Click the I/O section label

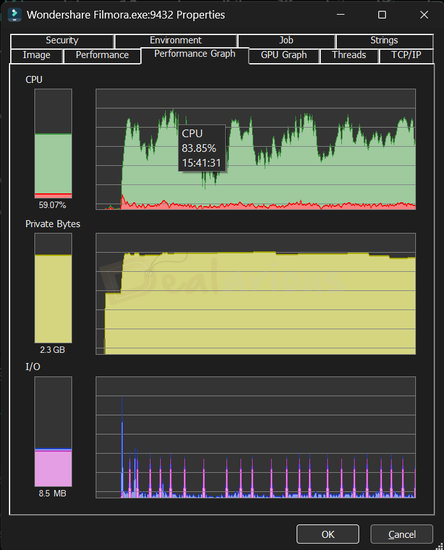click(33, 367)
